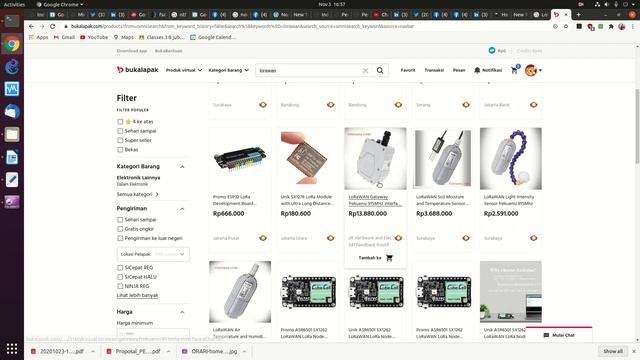Expand Semua kategori chevron
640x360 pixels.
click(x=157, y=194)
